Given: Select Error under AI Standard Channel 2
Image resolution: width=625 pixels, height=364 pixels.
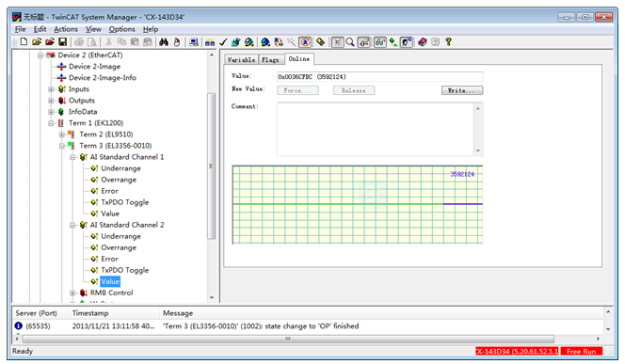Looking at the screenshot, I should point(109,259).
